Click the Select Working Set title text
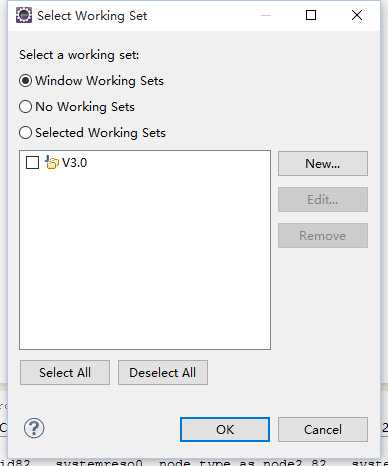The image size is (388, 466). 92,16
